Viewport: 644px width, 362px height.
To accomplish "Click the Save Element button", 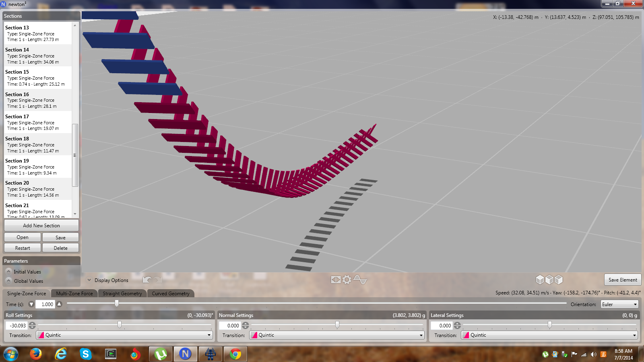I will tap(622, 280).
